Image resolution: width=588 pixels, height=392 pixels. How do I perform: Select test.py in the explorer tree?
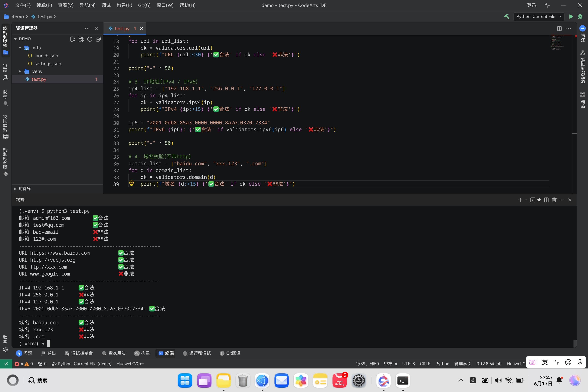[57, 79]
